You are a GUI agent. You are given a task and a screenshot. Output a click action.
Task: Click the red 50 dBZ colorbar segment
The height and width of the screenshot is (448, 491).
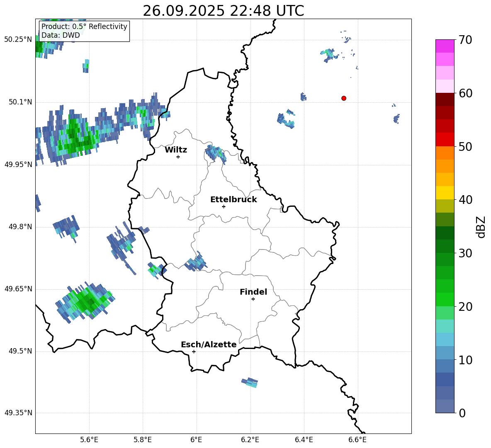pyautogui.click(x=445, y=140)
